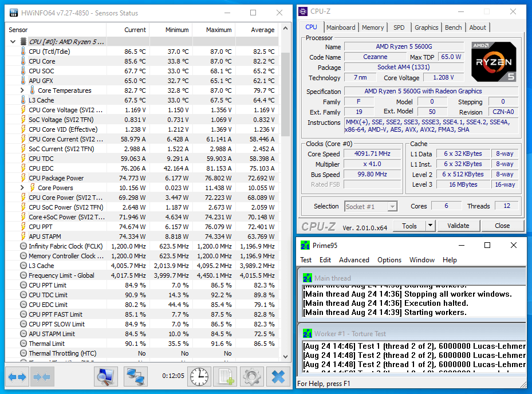Click the 0:12:05 elapsed time readout

[173, 376]
